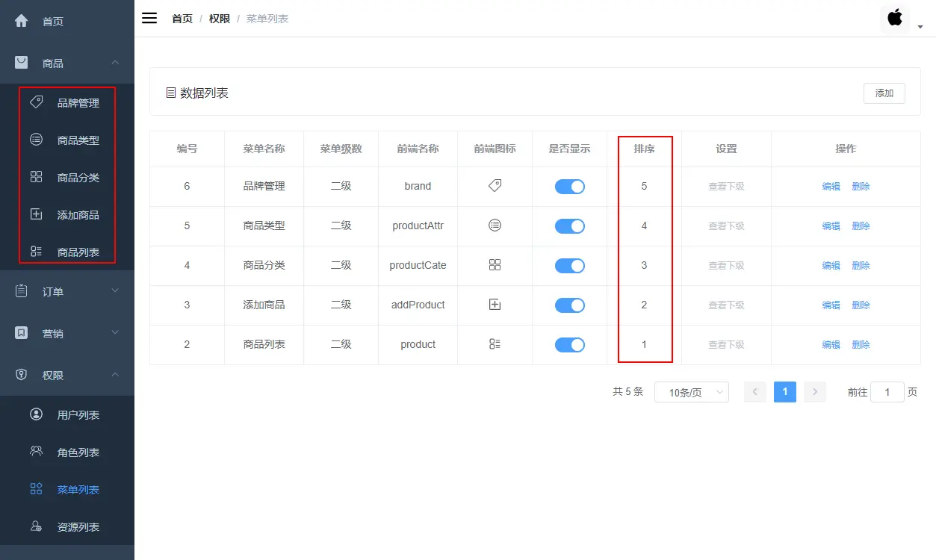Viewport: 936px width, 560px height.
Task: Click the grid icon beside 商品分类 in sidebar
Action: (x=36, y=177)
